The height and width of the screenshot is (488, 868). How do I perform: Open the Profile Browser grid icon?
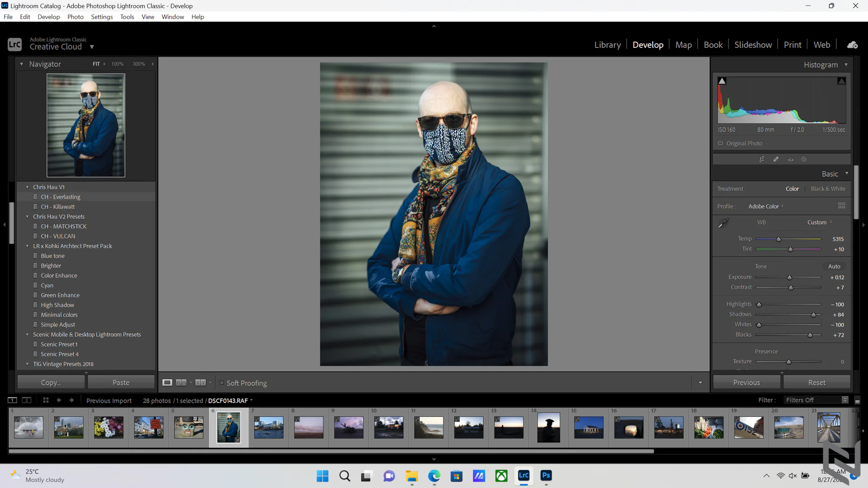click(x=841, y=205)
